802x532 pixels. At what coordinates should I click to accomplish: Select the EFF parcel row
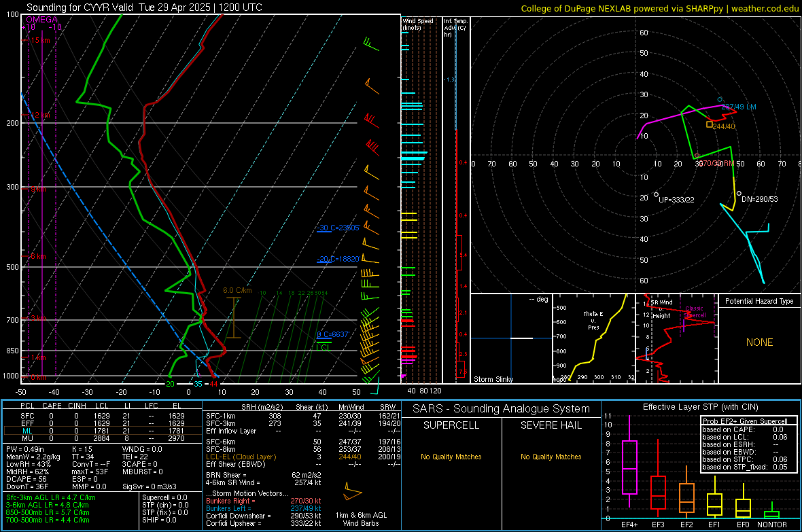coord(103,423)
